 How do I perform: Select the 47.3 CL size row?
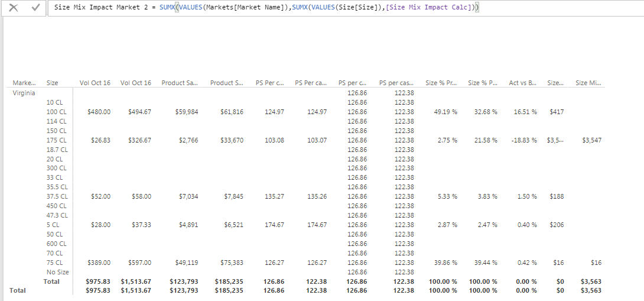tap(57, 215)
